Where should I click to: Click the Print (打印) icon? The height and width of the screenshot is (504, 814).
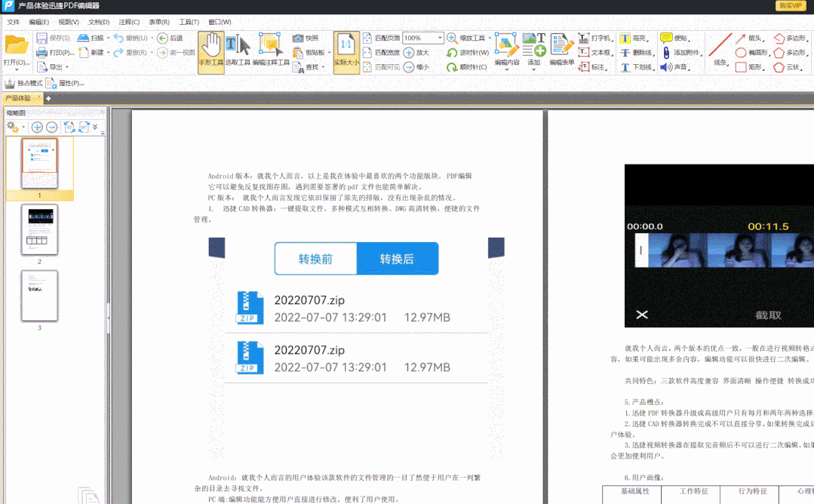point(41,52)
